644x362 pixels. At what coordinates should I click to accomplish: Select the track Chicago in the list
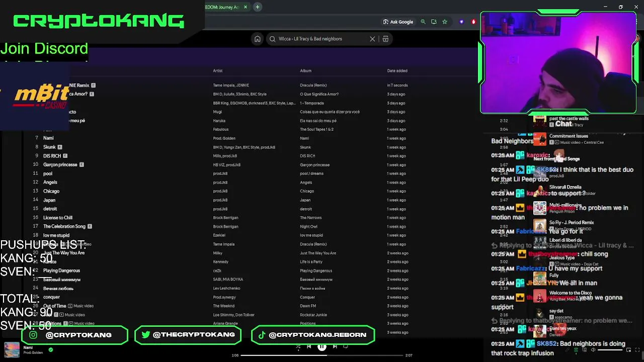(51, 191)
